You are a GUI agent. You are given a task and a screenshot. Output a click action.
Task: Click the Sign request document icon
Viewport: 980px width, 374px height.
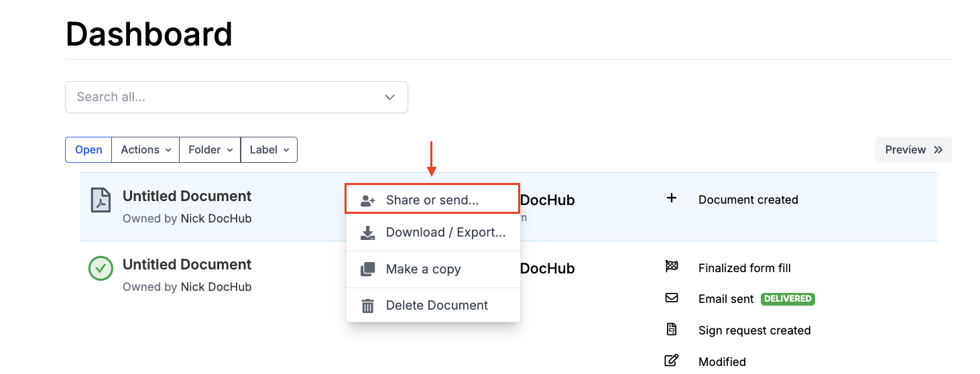point(671,330)
